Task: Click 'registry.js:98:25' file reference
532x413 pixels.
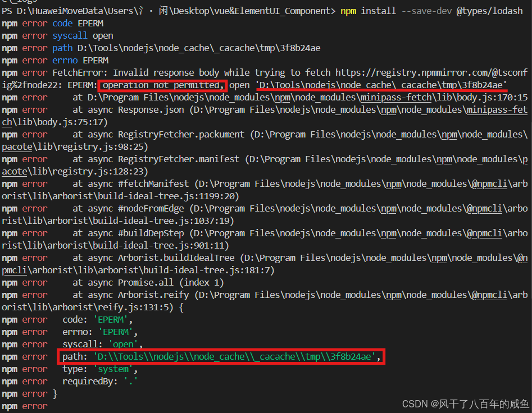Action: tap(101, 146)
